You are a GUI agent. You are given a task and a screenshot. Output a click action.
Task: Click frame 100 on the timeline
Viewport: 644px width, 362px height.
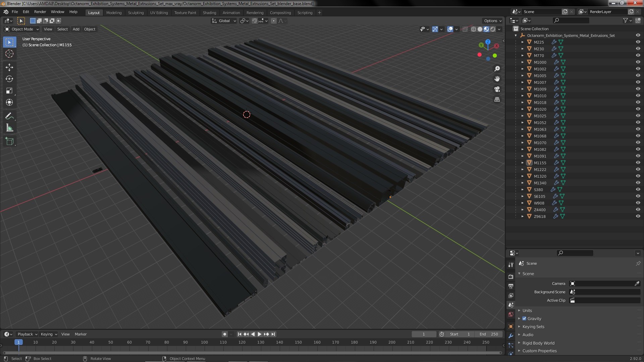[x=204, y=343]
